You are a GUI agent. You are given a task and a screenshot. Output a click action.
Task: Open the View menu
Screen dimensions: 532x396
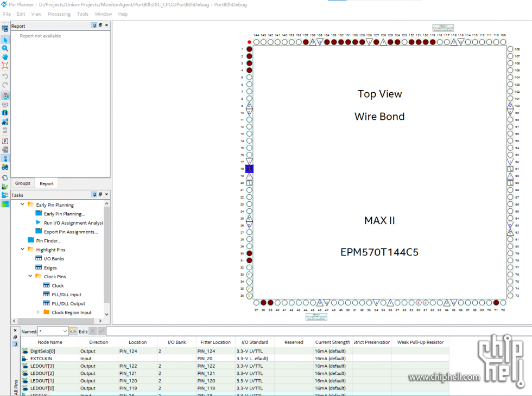tap(36, 14)
